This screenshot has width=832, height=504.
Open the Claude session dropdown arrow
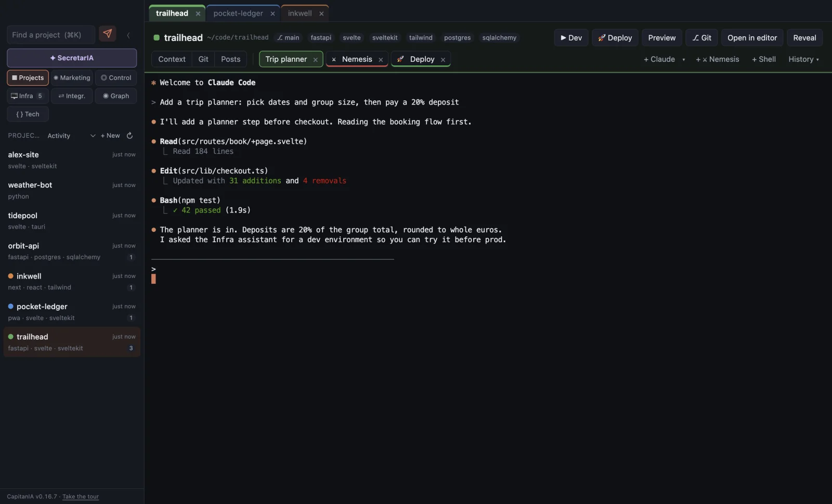click(683, 60)
